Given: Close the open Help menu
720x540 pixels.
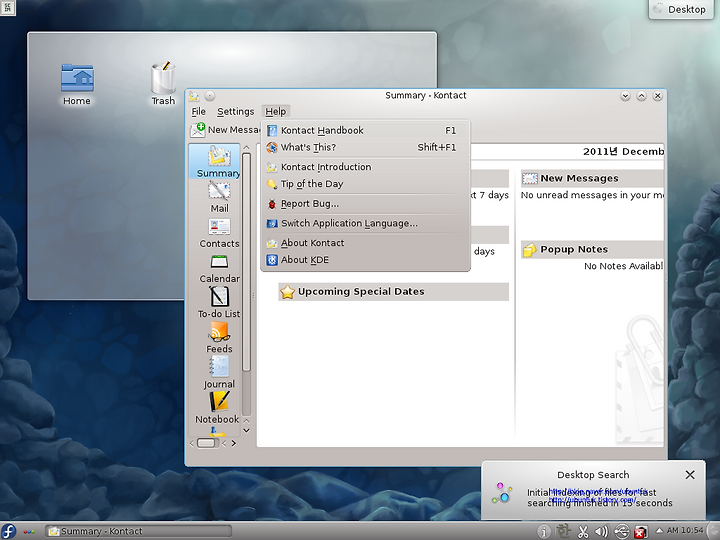Looking at the screenshot, I should [276, 112].
